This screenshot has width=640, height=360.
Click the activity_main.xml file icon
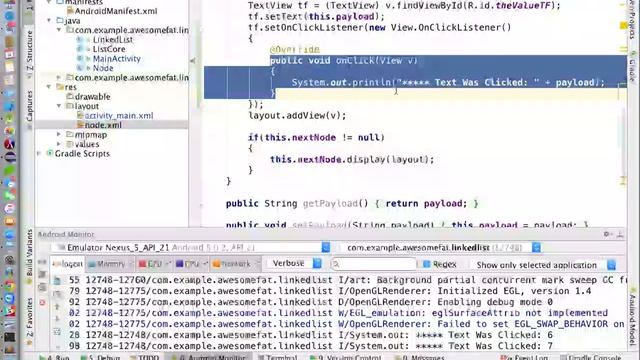pyautogui.click(x=80, y=116)
